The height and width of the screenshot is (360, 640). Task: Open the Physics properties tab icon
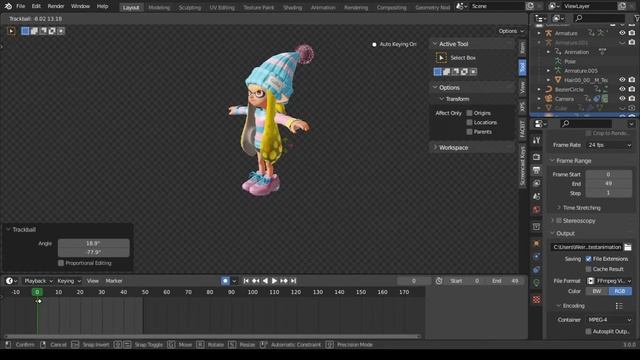coord(537,256)
